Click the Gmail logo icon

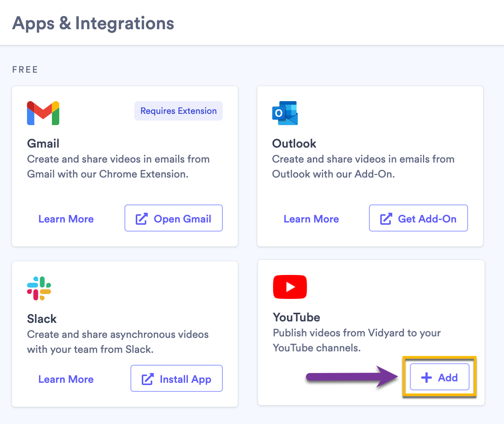pyautogui.click(x=43, y=113)
